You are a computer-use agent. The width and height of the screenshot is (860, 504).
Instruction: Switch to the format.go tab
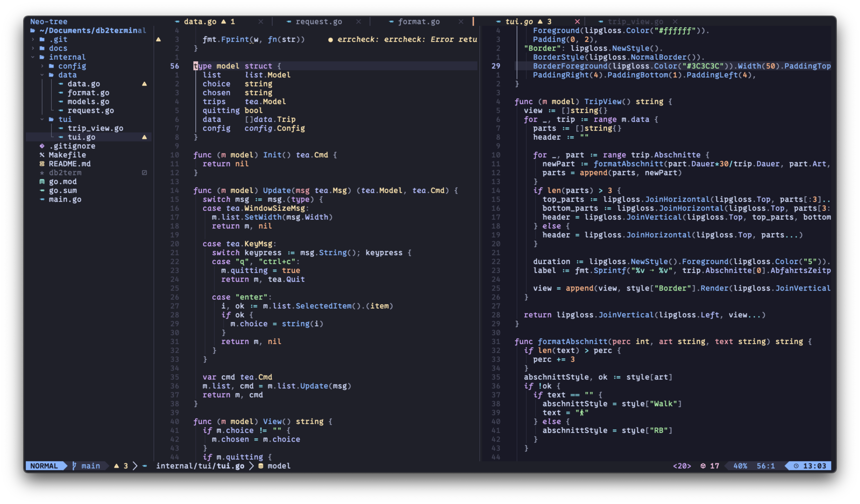419,22
